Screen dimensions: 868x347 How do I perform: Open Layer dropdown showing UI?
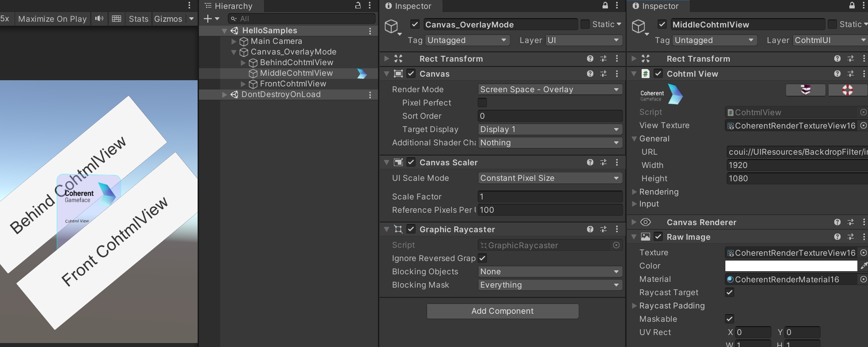[584, 40]
